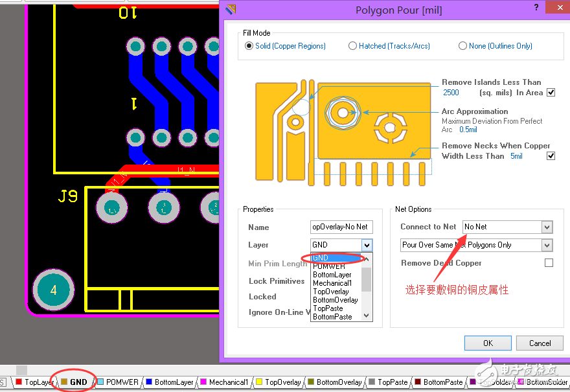570x392 pixels.
Task: Choose BottomOverlay in the layer list
Action: [x=336, y=299]
